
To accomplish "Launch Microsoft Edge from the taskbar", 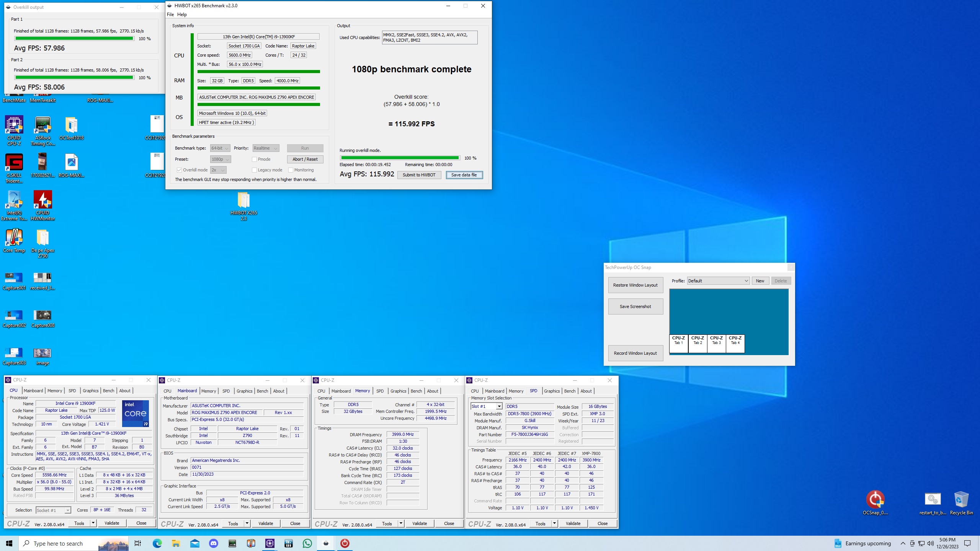I will [x=157, y=543].
